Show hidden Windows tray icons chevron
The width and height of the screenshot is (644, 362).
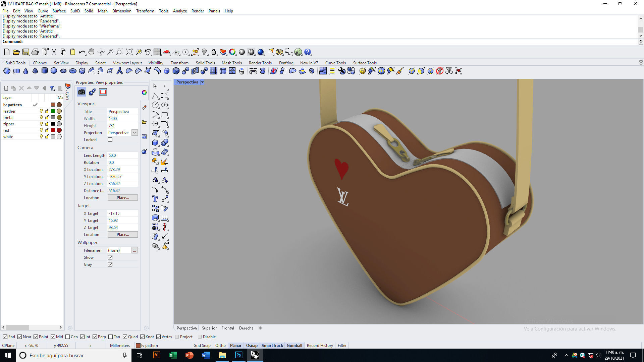pyautogui.click(x=566, y=355)
